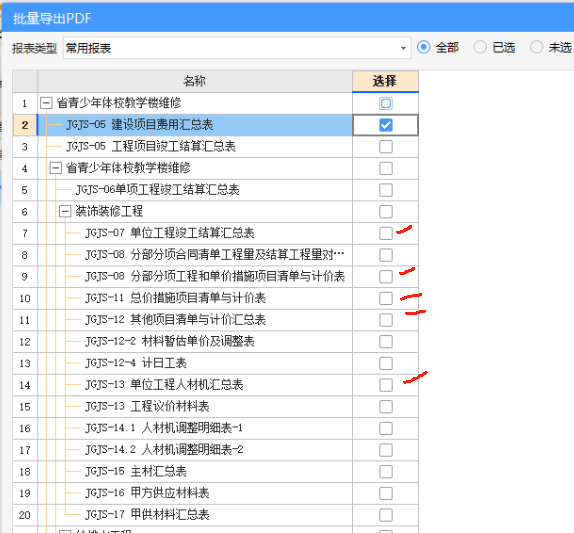574x533 pixels.
Task: Check JGJS-13 单位工程人材机汇总表 checkbox
Action: pyautogui.click(x=386, y=385)
